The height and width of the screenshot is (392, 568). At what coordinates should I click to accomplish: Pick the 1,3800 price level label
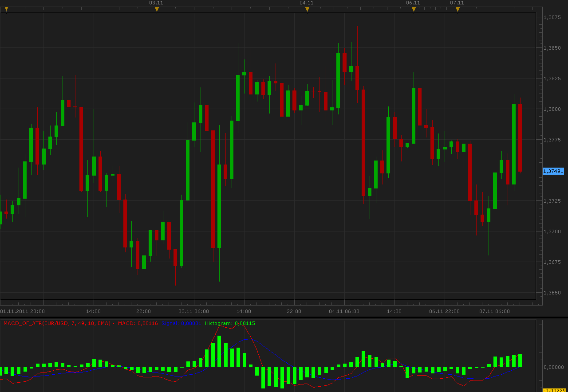[552, 109]
